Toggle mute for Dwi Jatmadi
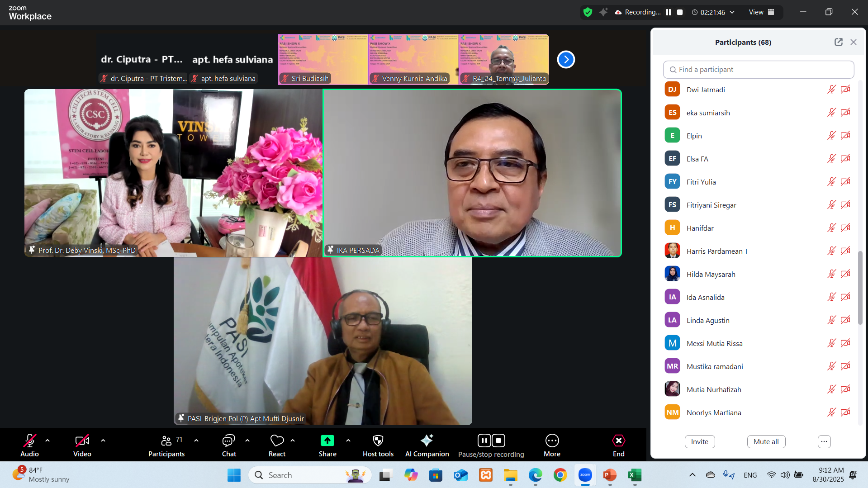The image size is (868, 488). click(831, 90)
